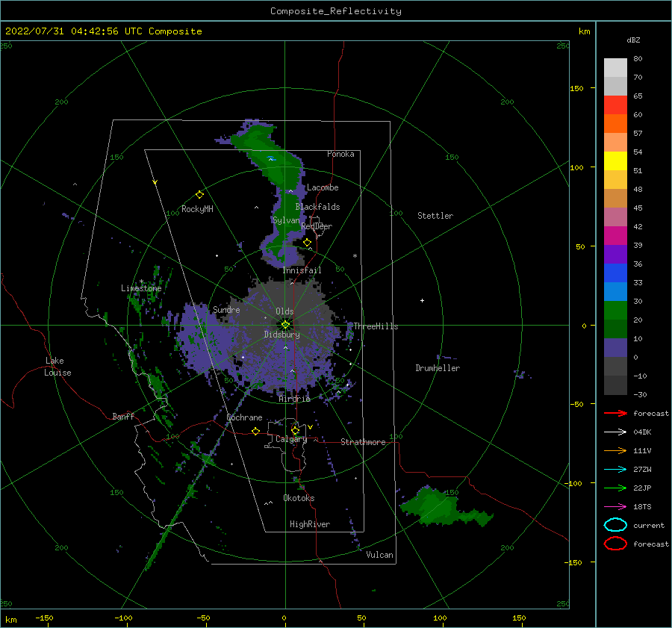
Task: Click the Sylvan label on the map
Action: [286, 220]
